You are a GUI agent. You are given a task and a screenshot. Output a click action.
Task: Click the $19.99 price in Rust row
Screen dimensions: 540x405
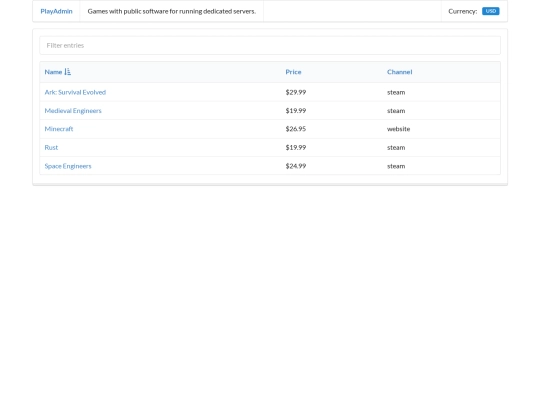pos(296,147)
